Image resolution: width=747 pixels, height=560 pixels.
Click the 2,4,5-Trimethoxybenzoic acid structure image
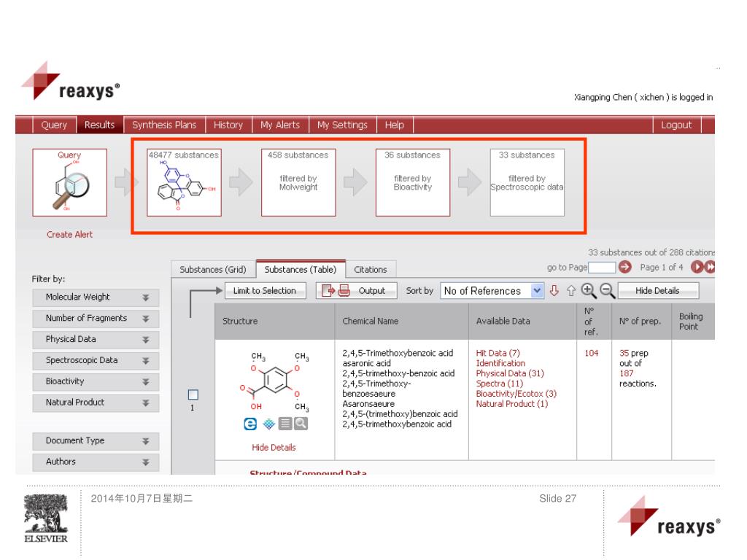coord(274,381)
